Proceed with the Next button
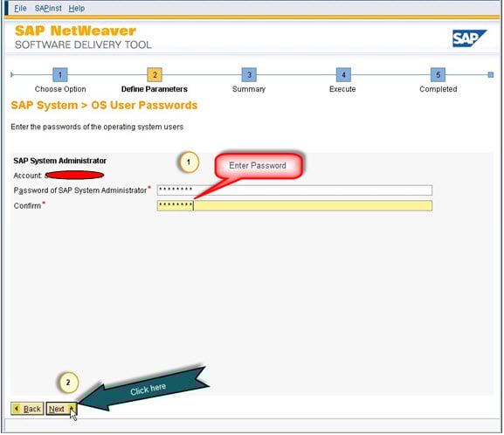 61,409
